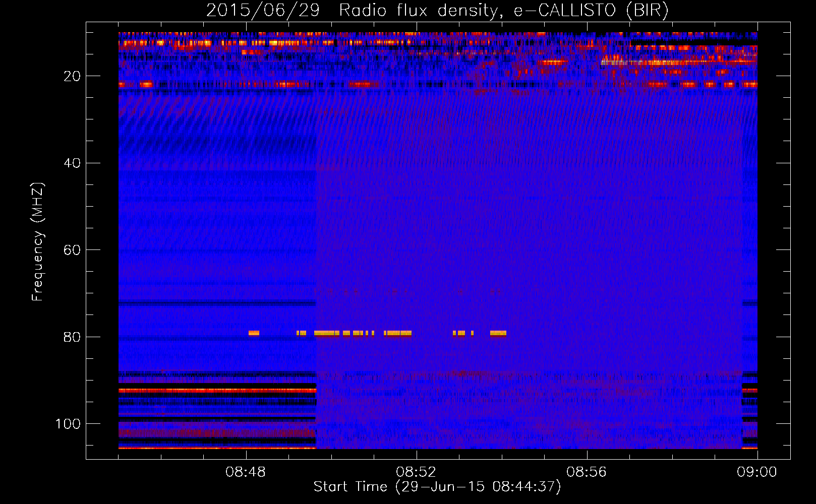Viewport: 816px width, 504px height.
Task: Click the "Start Time (29-Jun-15 08:44:37)" x-axis label
Action: 437,487
